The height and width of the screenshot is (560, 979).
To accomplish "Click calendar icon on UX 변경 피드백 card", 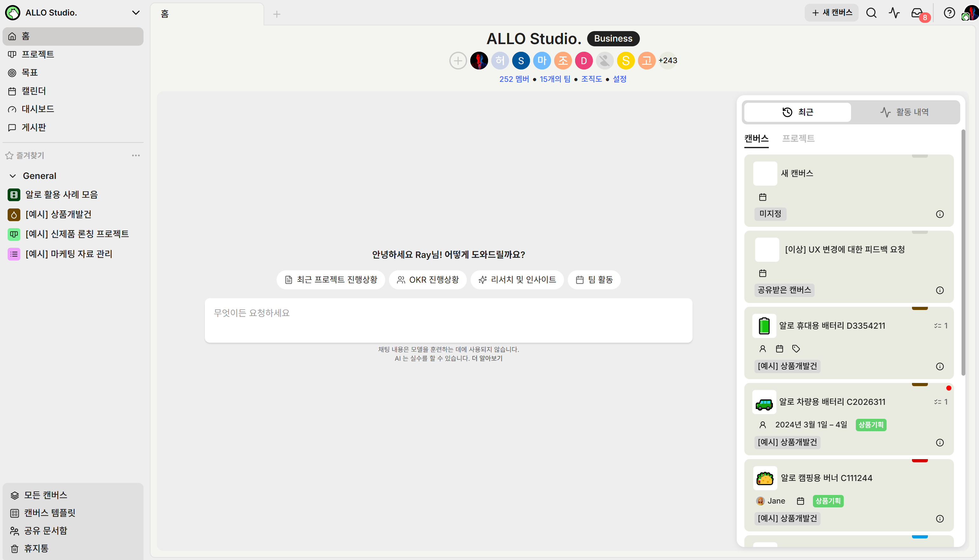I will click(x=763, y=273).
